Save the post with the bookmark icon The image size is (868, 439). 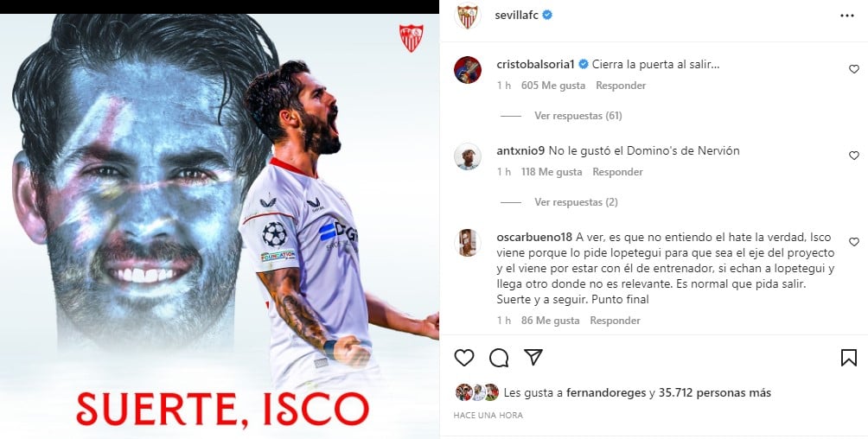click(x=849, y=358)
